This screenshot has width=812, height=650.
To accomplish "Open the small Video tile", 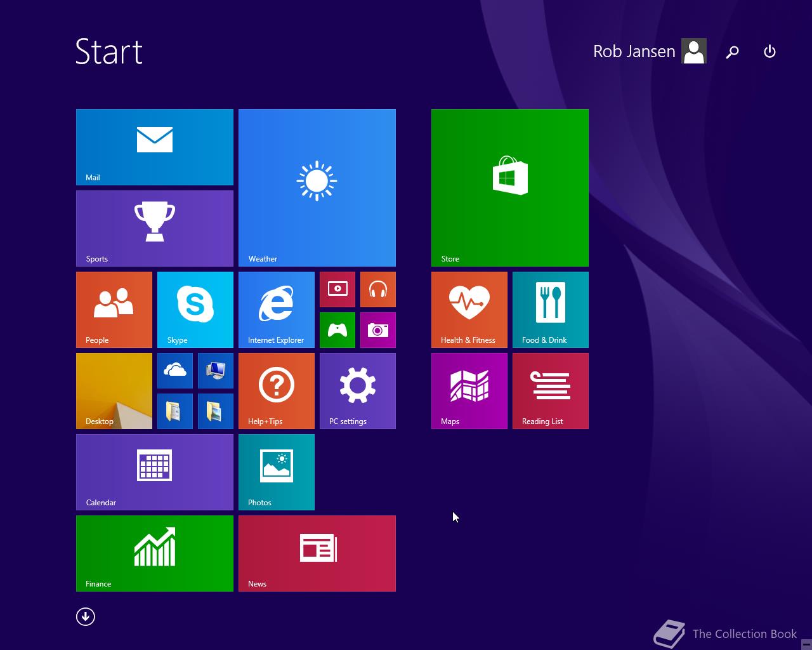I will point(337,289).
